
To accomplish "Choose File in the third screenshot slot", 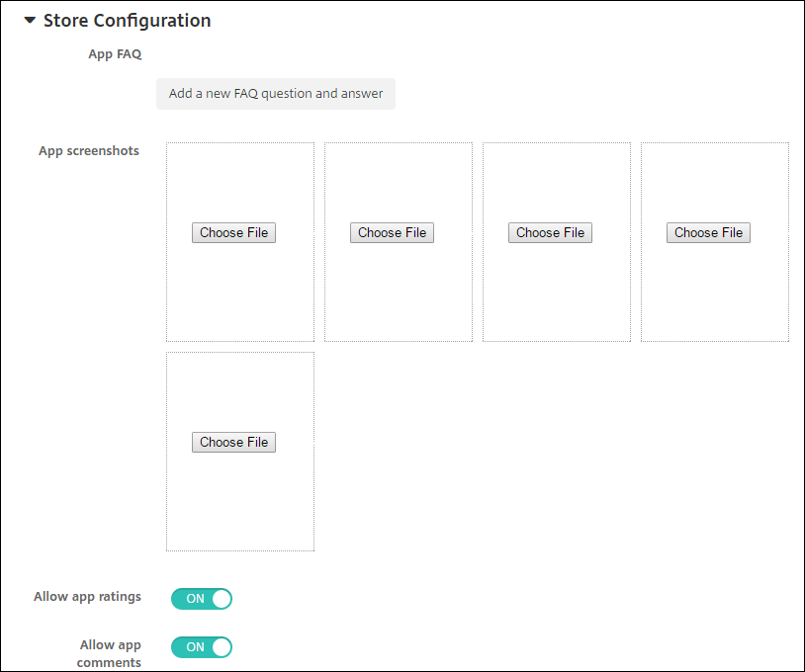I will 550,232.
